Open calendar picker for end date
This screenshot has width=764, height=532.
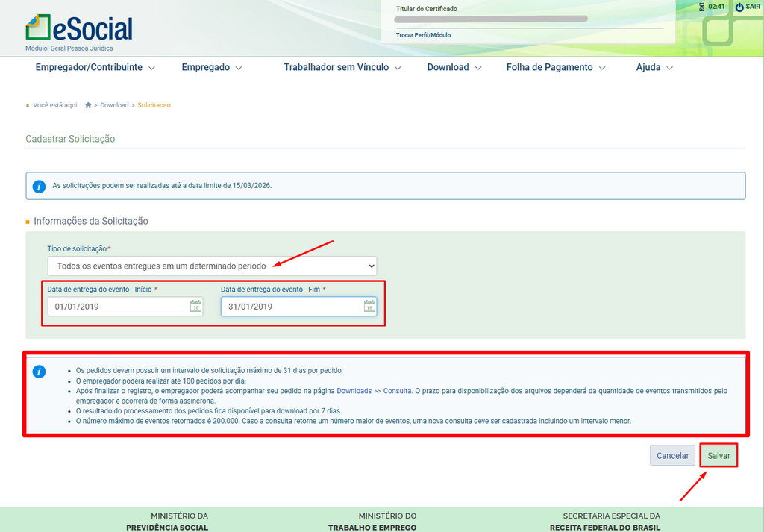[x=369, y=306]
